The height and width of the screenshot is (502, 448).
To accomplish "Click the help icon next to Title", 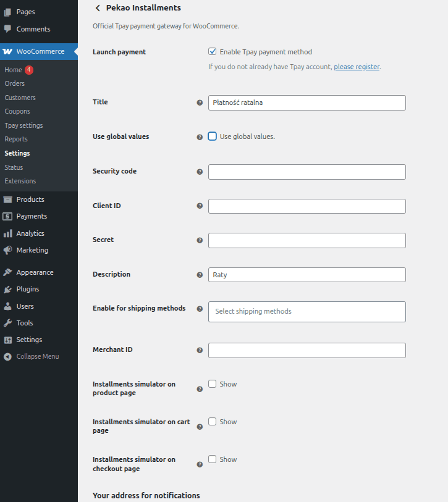I will (200, 102).
